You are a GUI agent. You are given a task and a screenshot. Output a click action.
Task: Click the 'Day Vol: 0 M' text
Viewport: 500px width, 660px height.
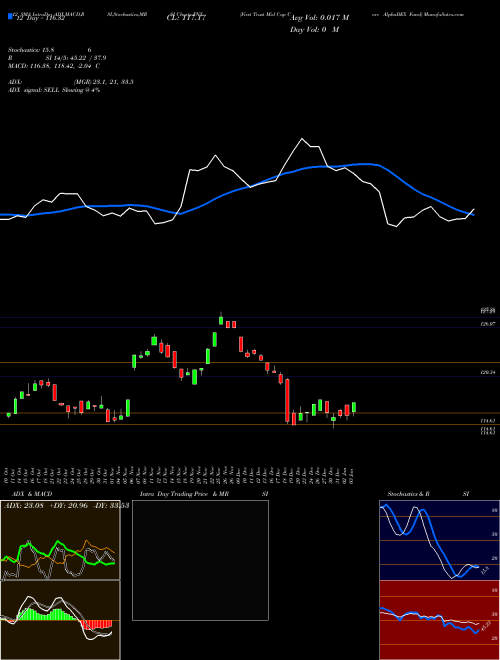point(314,30)
